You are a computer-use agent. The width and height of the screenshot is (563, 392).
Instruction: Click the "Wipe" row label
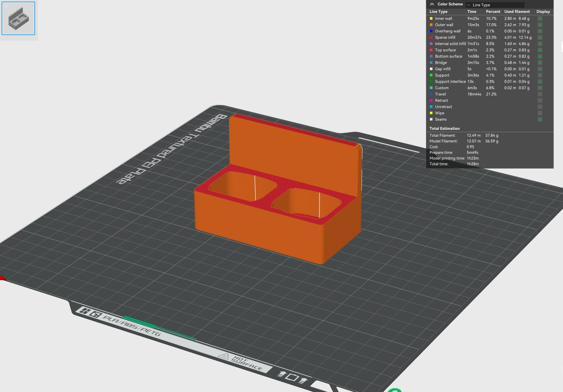[x=439, y=113]
